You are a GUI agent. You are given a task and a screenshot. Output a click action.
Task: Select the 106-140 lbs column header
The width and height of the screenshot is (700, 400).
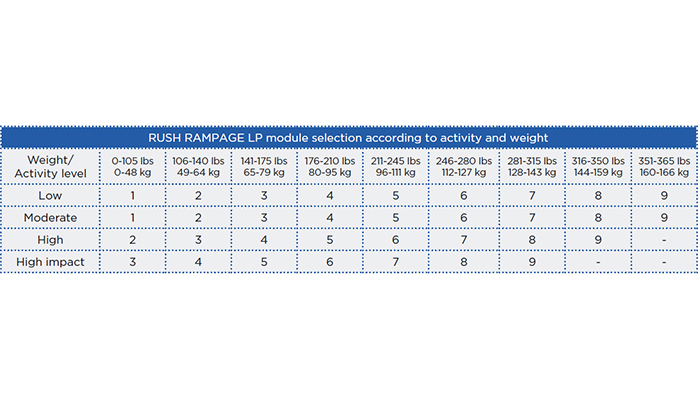pos(197,164)
